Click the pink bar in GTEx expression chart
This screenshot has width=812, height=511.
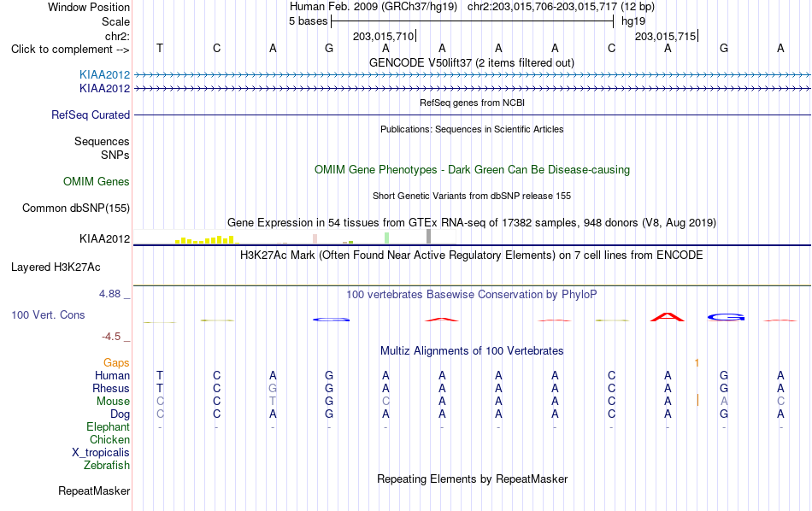pyautogui.click(x=315, y=238)
